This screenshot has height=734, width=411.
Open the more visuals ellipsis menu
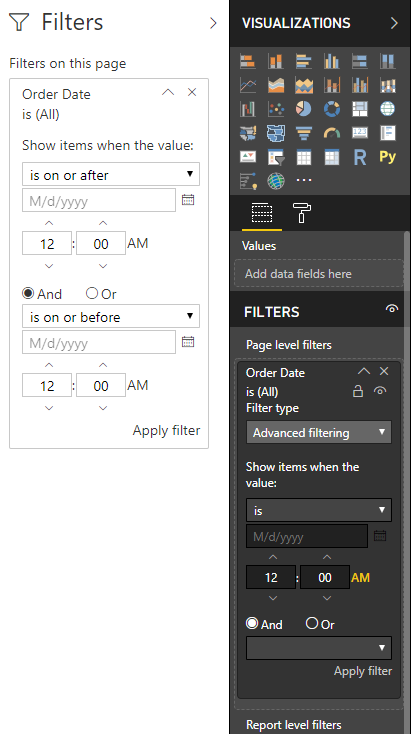pos(304,180)
